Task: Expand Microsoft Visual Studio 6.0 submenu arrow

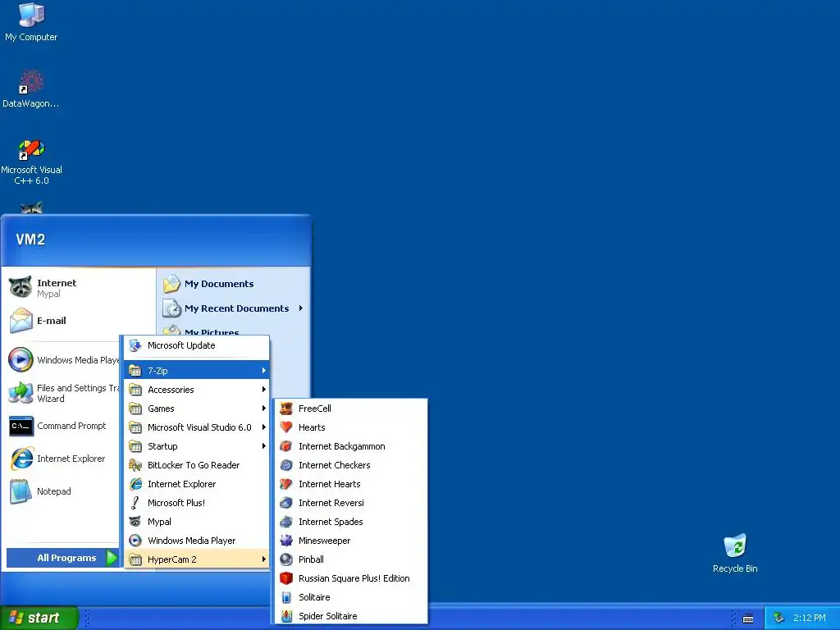Action: point(263,427)
